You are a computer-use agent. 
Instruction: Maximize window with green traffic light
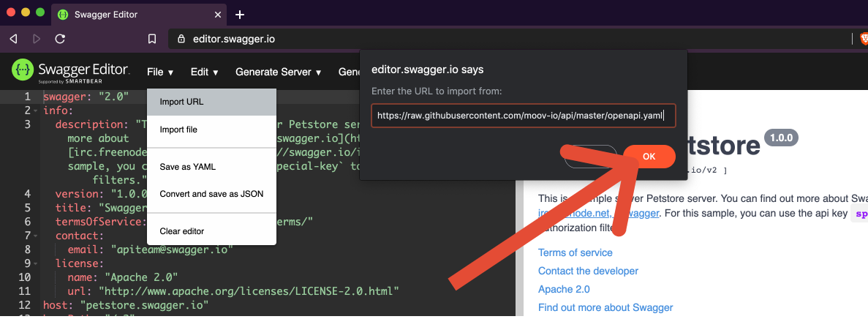40,12
